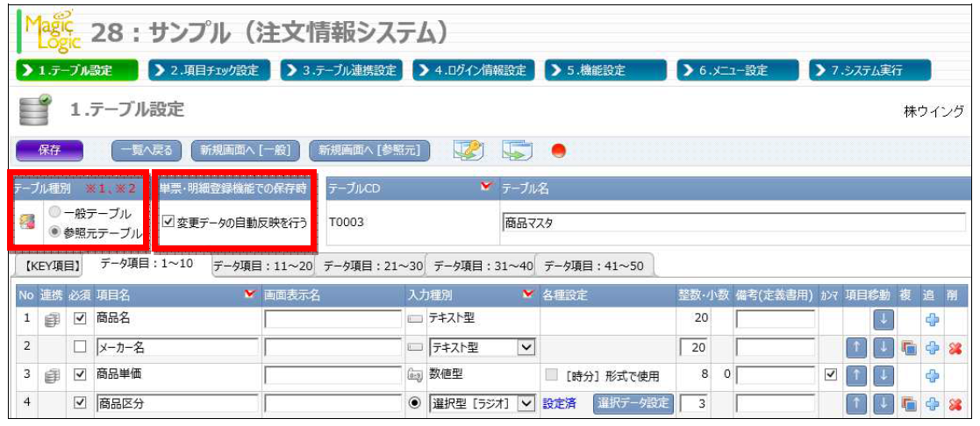Click the red circle icon in toolbar

tap(558, 150)
